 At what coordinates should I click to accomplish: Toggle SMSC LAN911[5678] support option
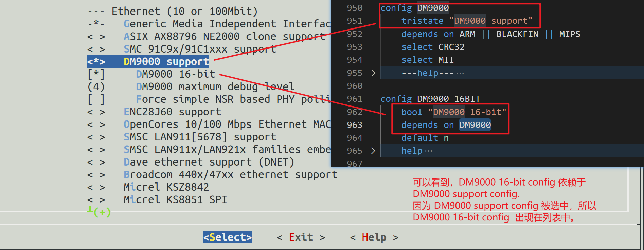click(x=96, y=137)
